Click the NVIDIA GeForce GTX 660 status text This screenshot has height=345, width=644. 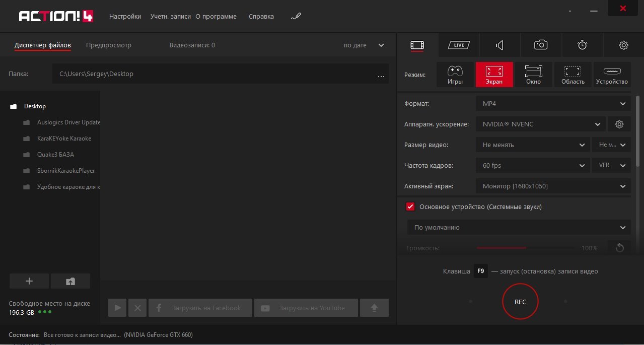(159, 335)
